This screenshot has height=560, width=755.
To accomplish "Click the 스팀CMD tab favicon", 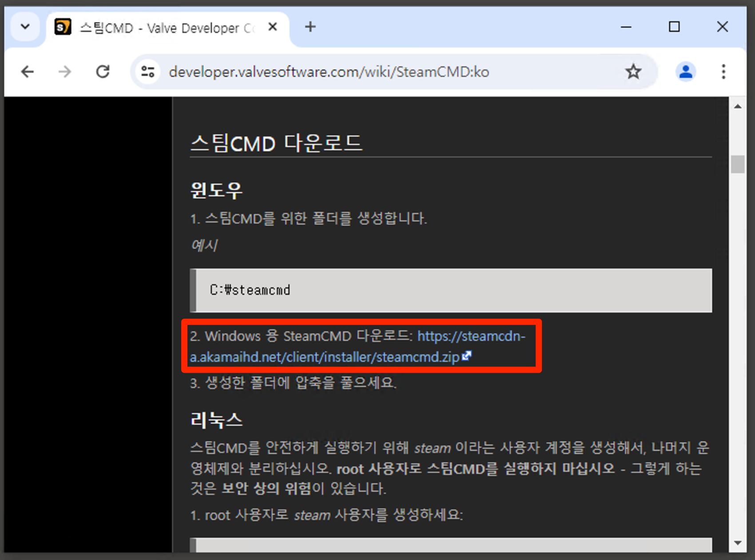I will click(63, 27).
